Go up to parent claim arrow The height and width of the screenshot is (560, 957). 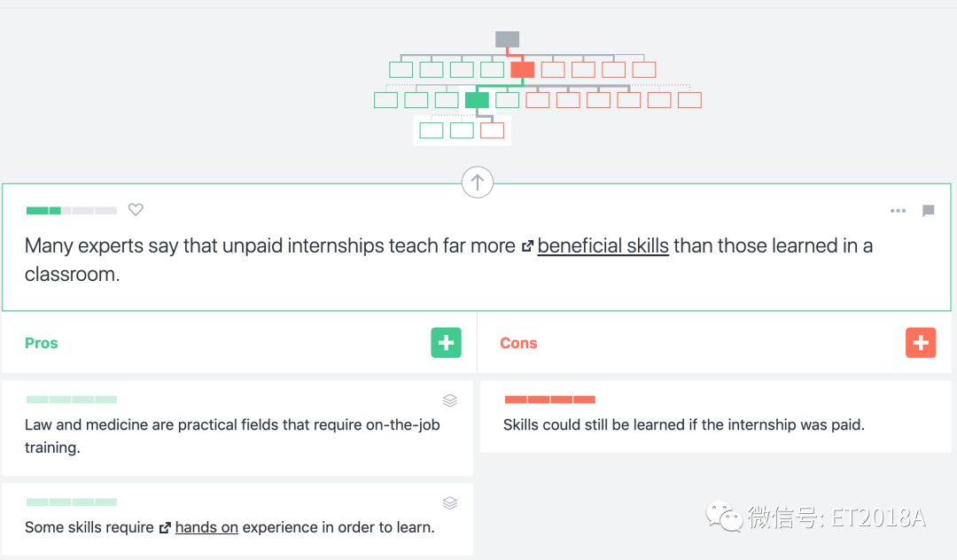tap(477, 183)
